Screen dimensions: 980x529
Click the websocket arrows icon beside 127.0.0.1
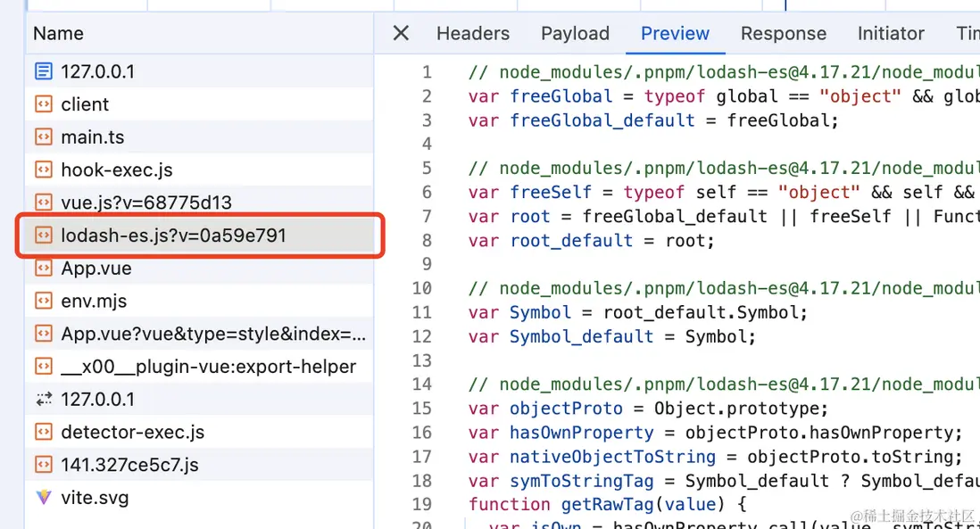[43, 400]
